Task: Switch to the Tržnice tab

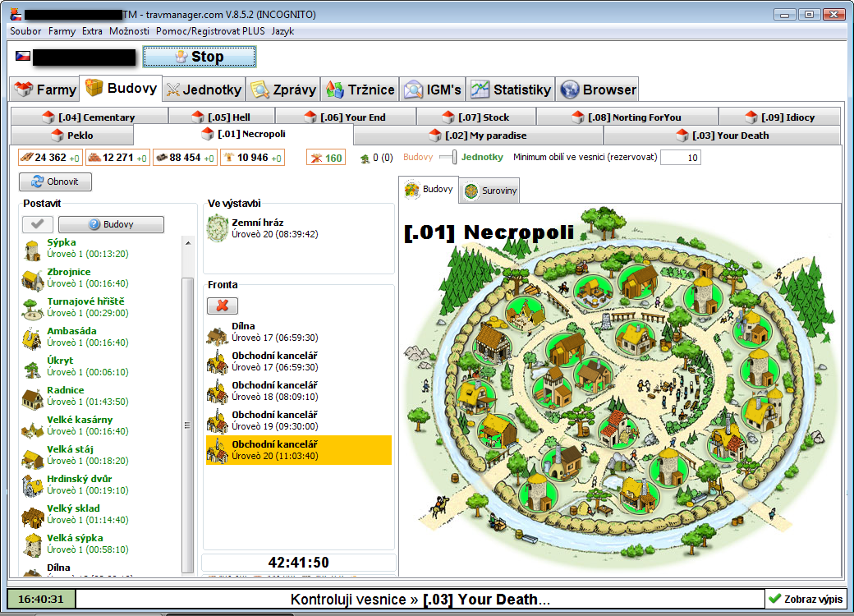Action: pos(360,90)
